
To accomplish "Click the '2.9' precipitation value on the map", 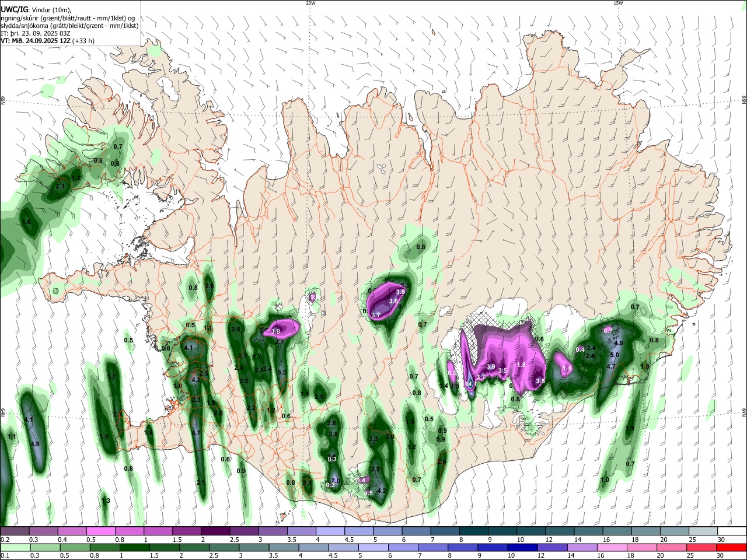I will pyautogui.click(x=375, y=469).
